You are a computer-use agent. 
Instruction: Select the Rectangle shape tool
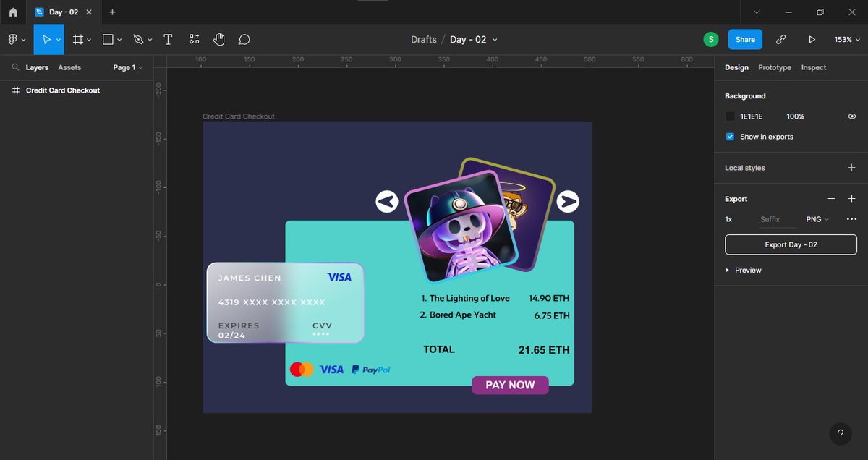tap(108, 39)
